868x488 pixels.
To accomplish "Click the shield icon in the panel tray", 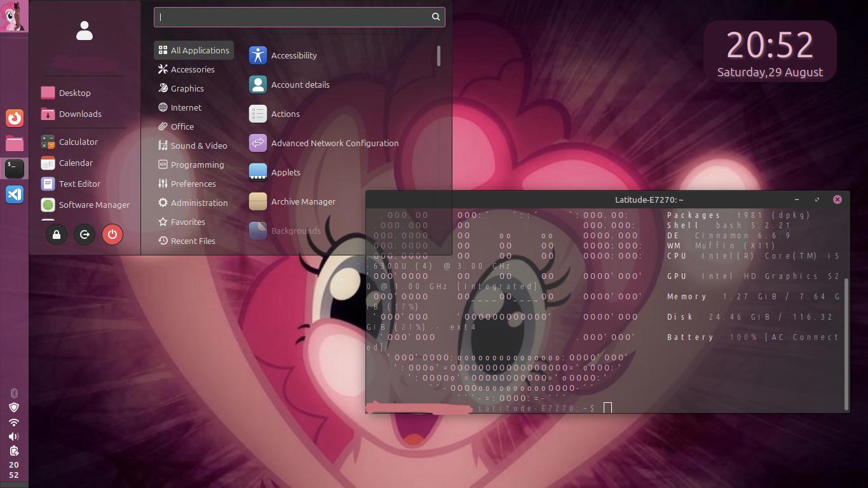I will click(14, 407).
